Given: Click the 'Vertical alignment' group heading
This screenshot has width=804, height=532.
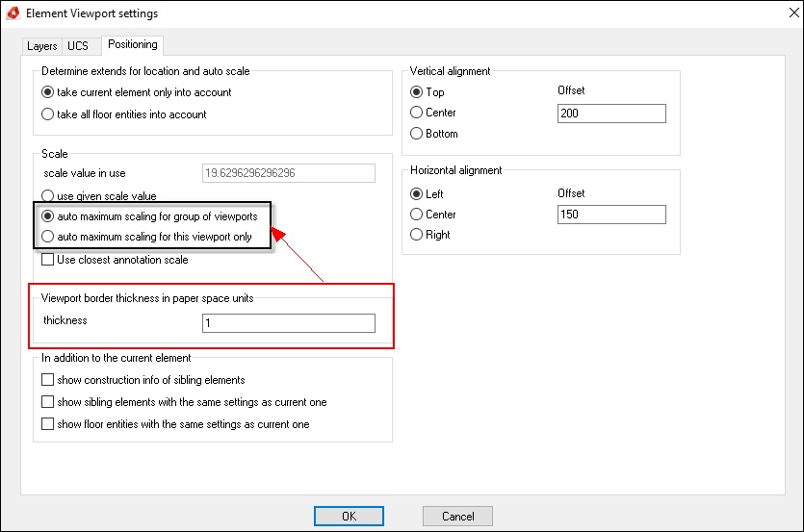Looking at the screenshot, I should coord(450,71).
